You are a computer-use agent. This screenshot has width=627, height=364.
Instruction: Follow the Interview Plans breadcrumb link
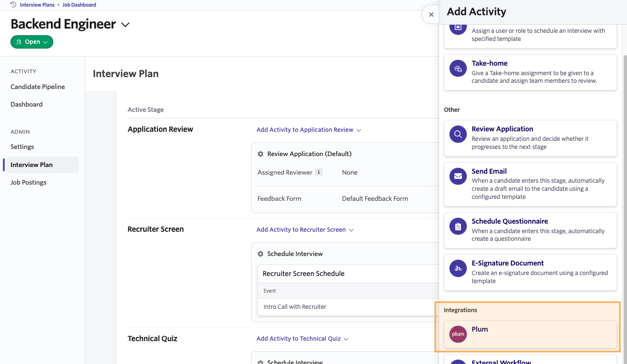pyautogui.click(x=37, y=5)
